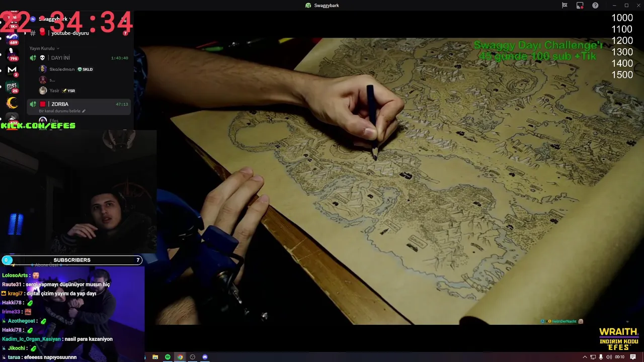644x362 pixels.
Task: Open the M logo server with badge 2
Action: (x=12, y=70)
